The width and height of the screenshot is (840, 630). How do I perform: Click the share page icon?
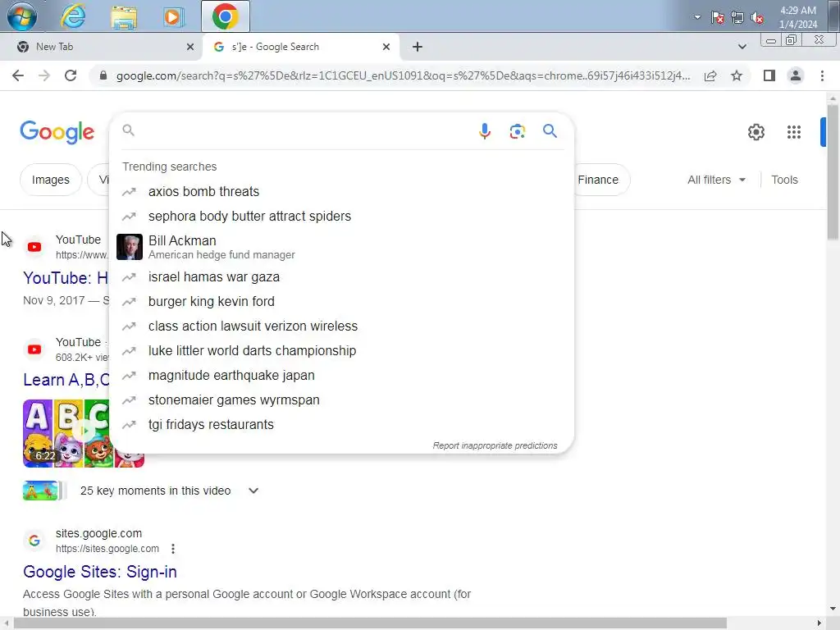pyautogui.click(x=710, y=75)
